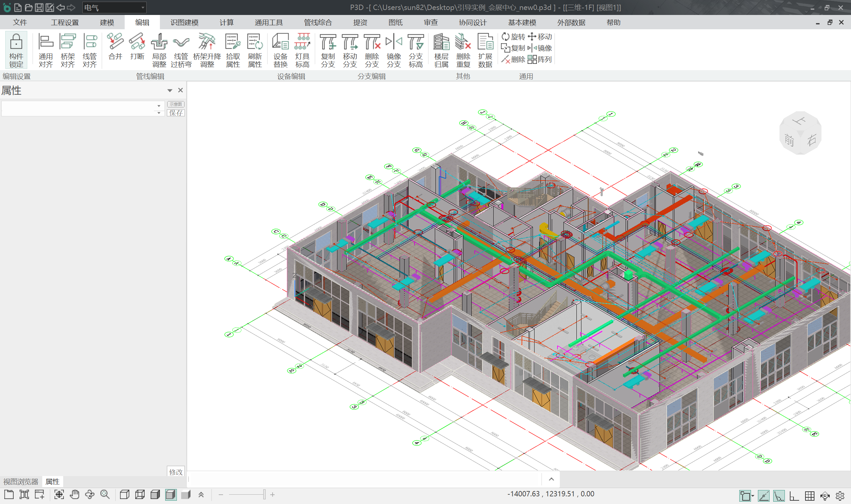This screenshot has width=851, height=504.
Task: Click the zoom slider handle
Action: tap(264, 494)
